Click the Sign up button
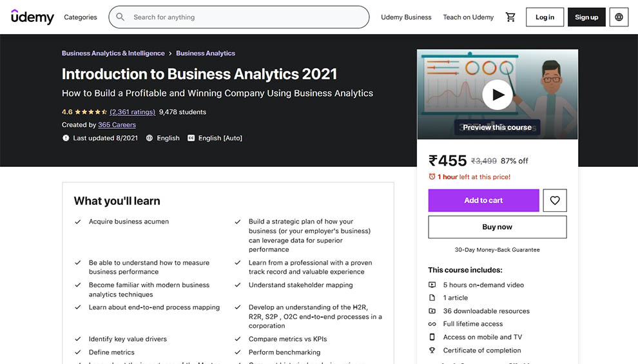 [x=586, y=17]
